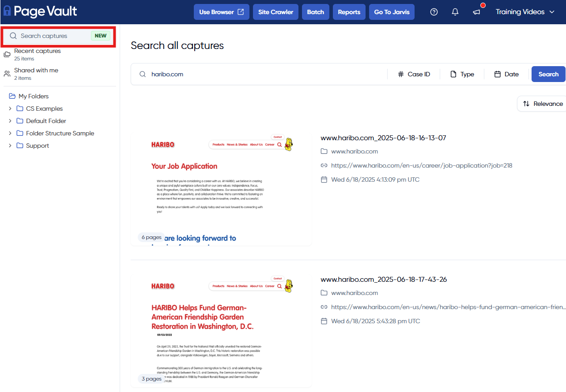This screenshot has width=566, height=392.
Task: Click the Folder Structure Sample folder icon
Action: (x=20, y=133)
